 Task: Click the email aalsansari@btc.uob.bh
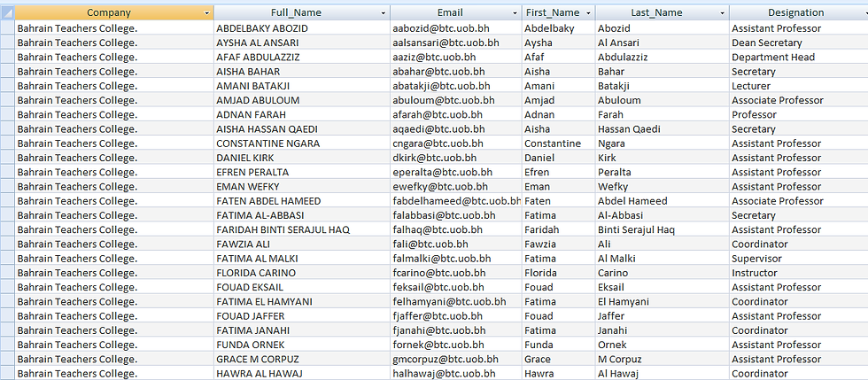[456, 43]
